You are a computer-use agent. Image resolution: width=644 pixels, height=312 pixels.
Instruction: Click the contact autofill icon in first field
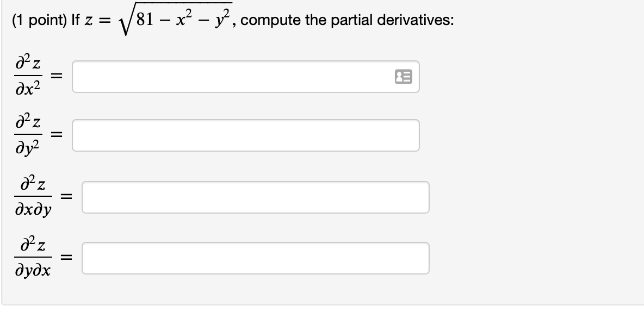tap(404, 77)
